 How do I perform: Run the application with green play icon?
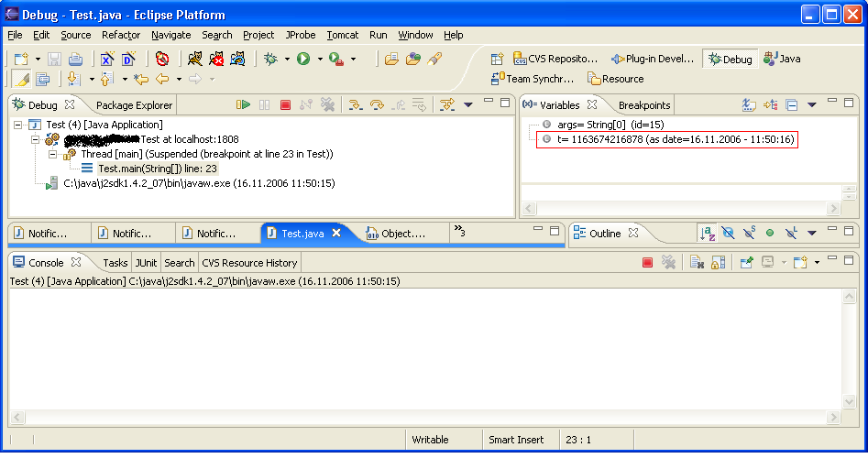point(303,59)
